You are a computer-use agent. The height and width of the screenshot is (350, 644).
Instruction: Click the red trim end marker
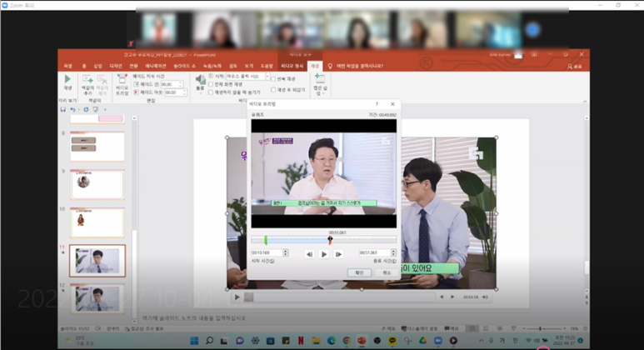(330, 240)
